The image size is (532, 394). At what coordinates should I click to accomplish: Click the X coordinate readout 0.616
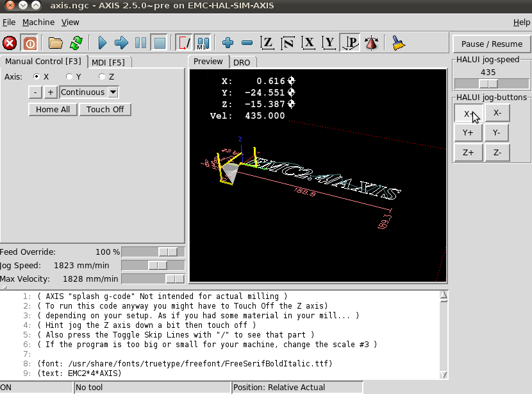point(270,81)
